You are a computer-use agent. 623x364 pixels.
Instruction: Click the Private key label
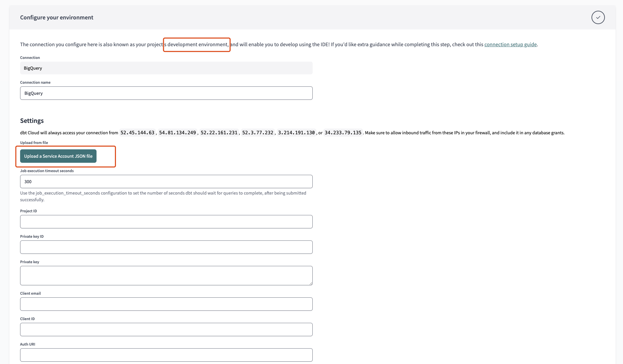click(x=29, y=262)
